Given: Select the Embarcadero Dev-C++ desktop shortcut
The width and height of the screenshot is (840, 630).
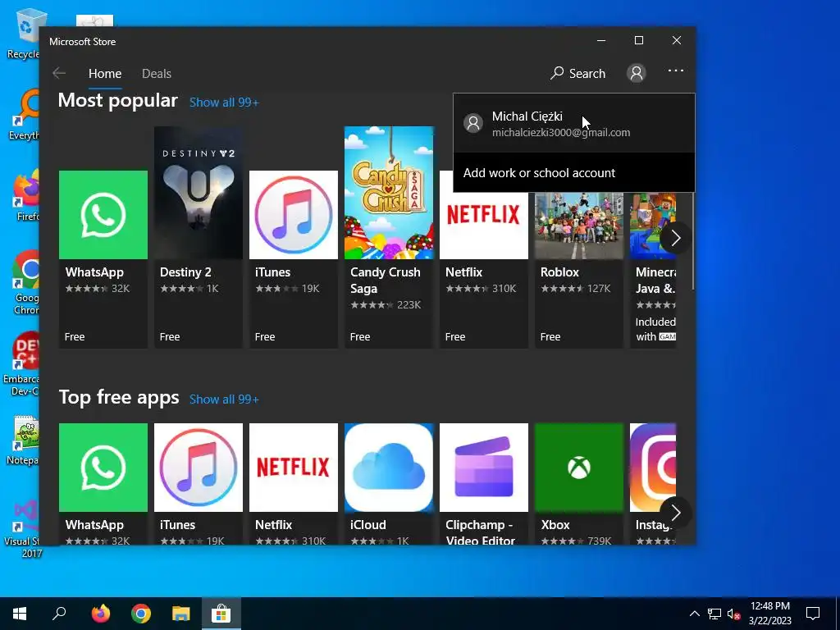Looking at the screenshot, I should click(21, 364).
